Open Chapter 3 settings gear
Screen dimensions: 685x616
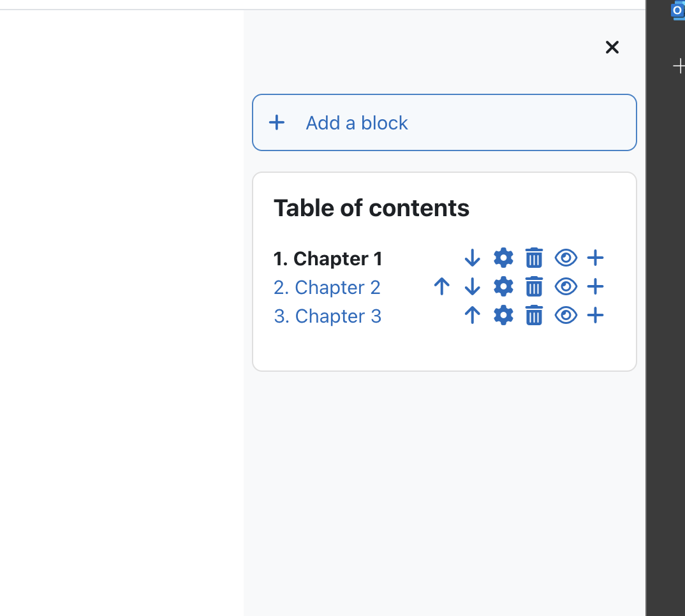[x=503, y=315]
